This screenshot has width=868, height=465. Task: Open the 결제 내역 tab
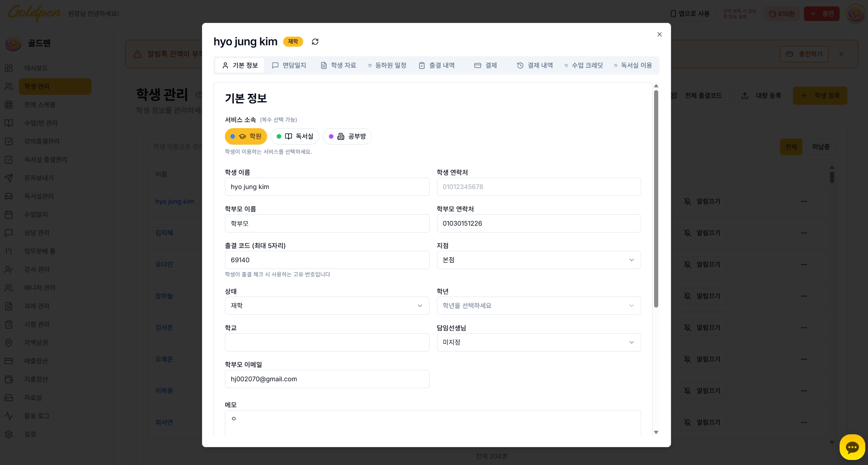(535, 65)
